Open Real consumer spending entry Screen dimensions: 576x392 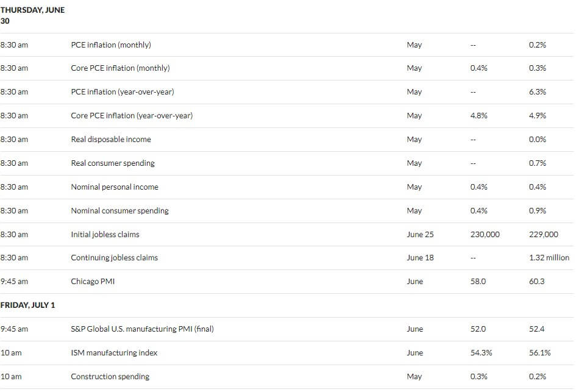pos(113,163)
